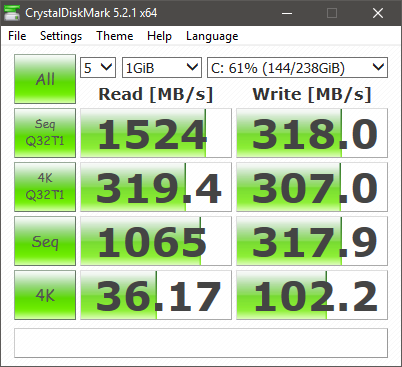Click the 1524 Seq Q32T1 read result
Screen dimensions: 402x367
(x=156, y=133)
